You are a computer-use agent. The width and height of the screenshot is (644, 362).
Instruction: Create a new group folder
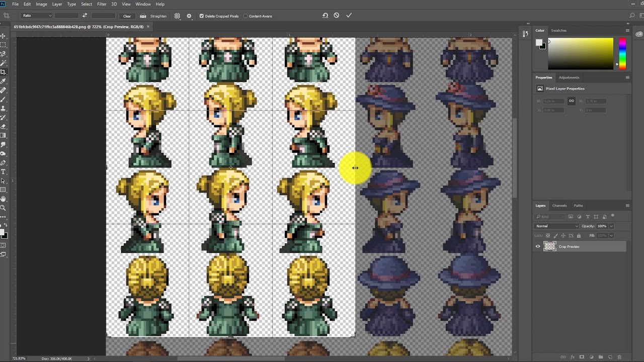tap(601, 357)
